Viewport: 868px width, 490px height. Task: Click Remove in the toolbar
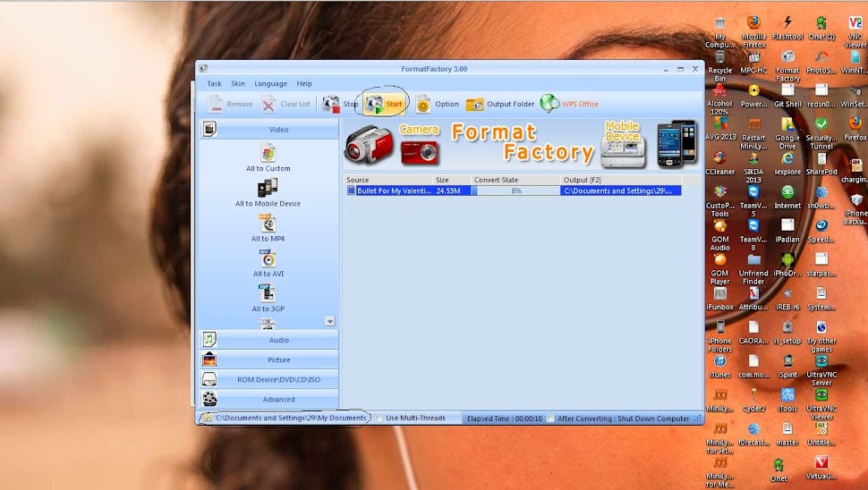tap(230, 104)
